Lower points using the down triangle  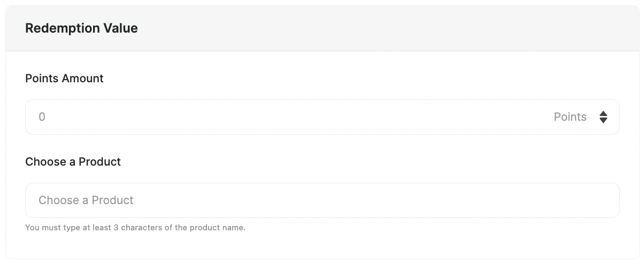tap(603, 121)
